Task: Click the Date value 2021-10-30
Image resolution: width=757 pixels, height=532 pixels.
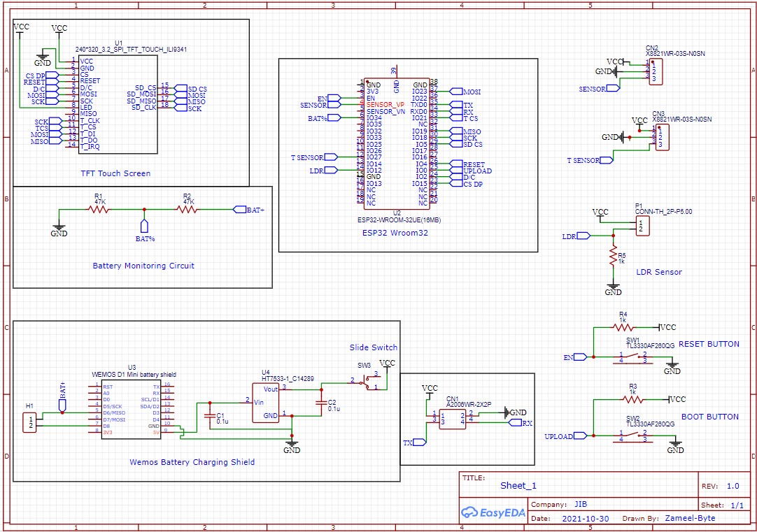Action: point(586,519)
